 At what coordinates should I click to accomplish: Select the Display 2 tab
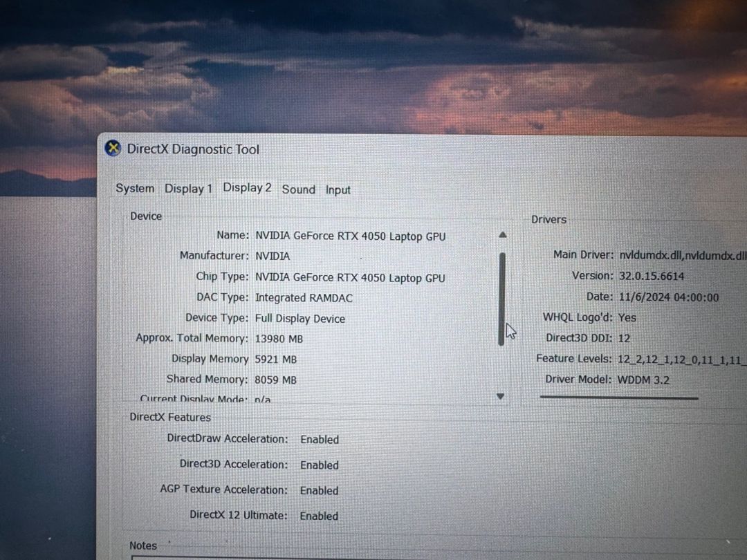pyautogui.click(x=247, y=187)
